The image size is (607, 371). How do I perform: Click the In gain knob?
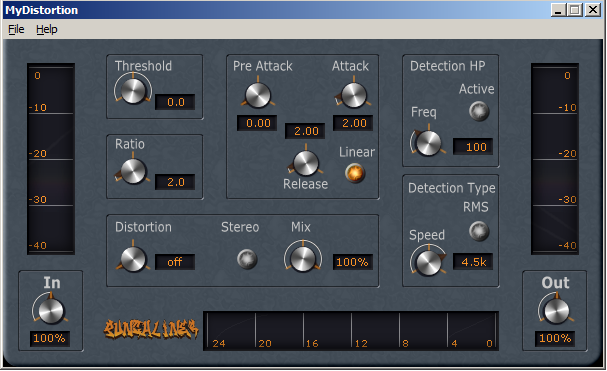coord(51,311)
